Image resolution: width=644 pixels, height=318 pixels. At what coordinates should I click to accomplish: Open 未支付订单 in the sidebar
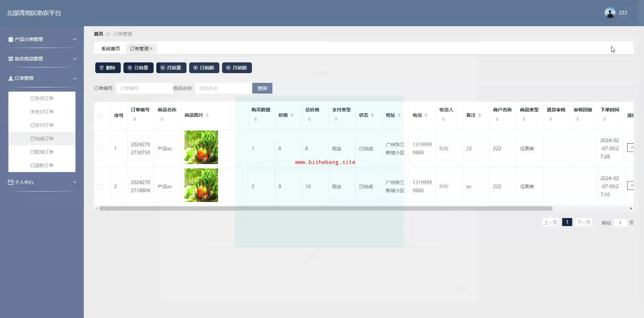(42, 112)
